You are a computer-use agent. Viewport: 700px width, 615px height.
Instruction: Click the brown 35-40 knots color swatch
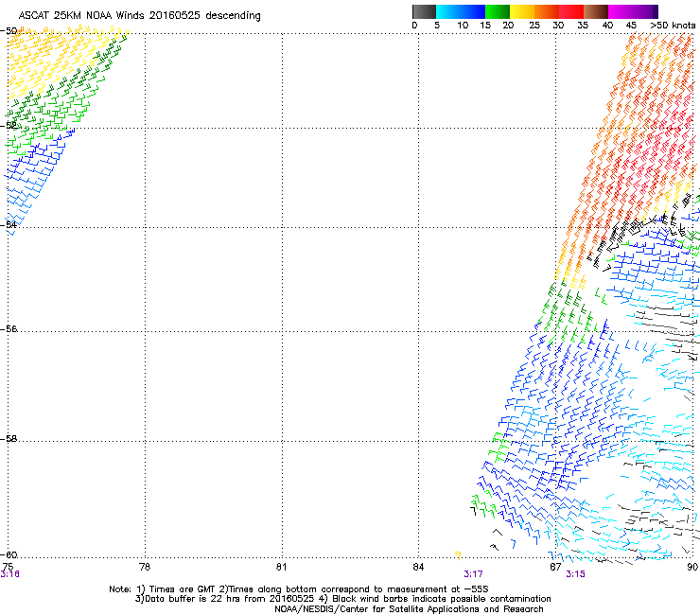point(596,11)
